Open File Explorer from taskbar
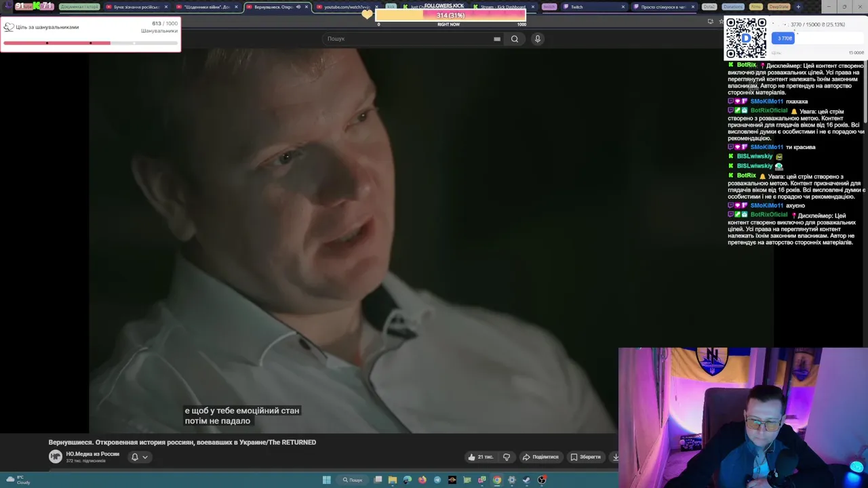868x488 pixels. point(393,480)
